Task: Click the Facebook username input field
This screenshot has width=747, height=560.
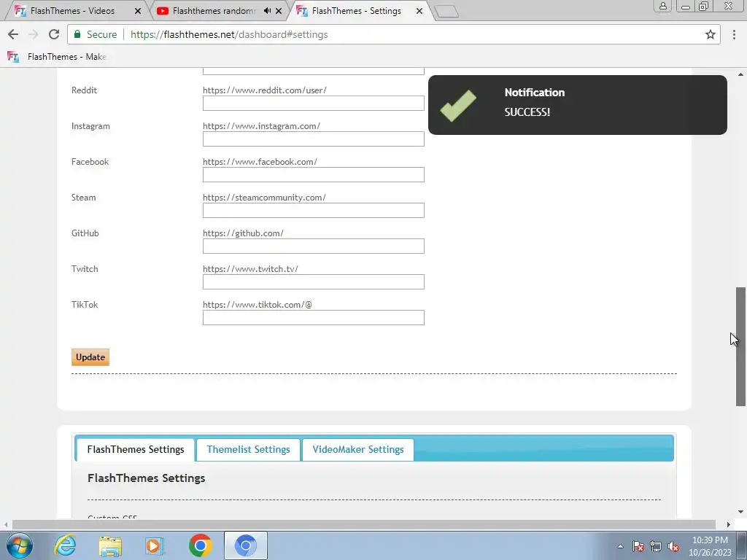Action: click(314, 175)
